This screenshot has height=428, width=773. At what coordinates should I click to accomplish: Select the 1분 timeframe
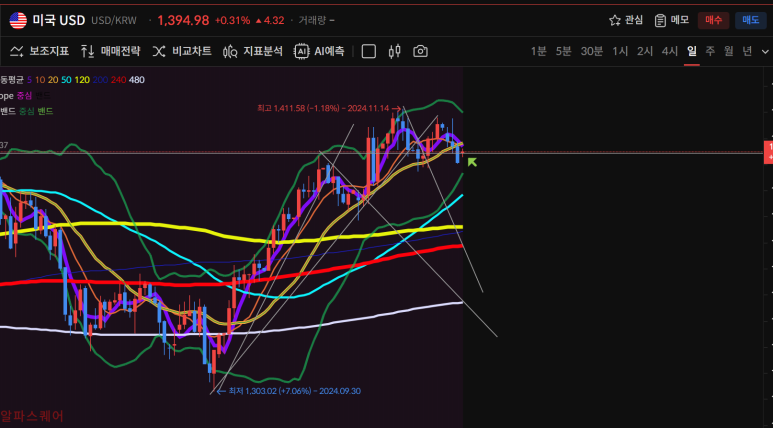click(539, 51)
